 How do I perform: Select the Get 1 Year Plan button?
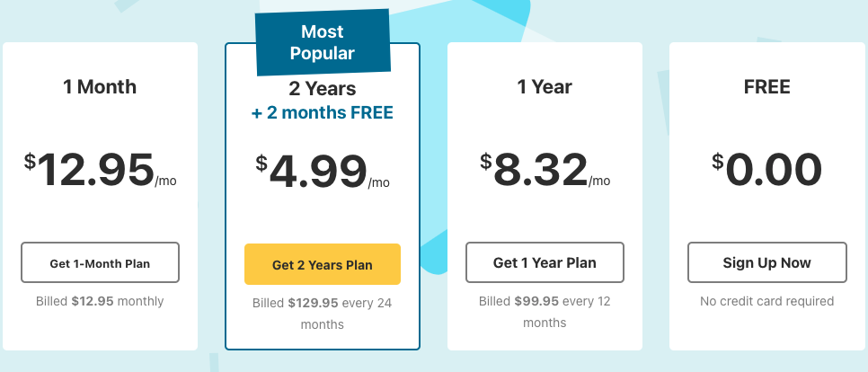pyautogui.click(x=545, y=262)
